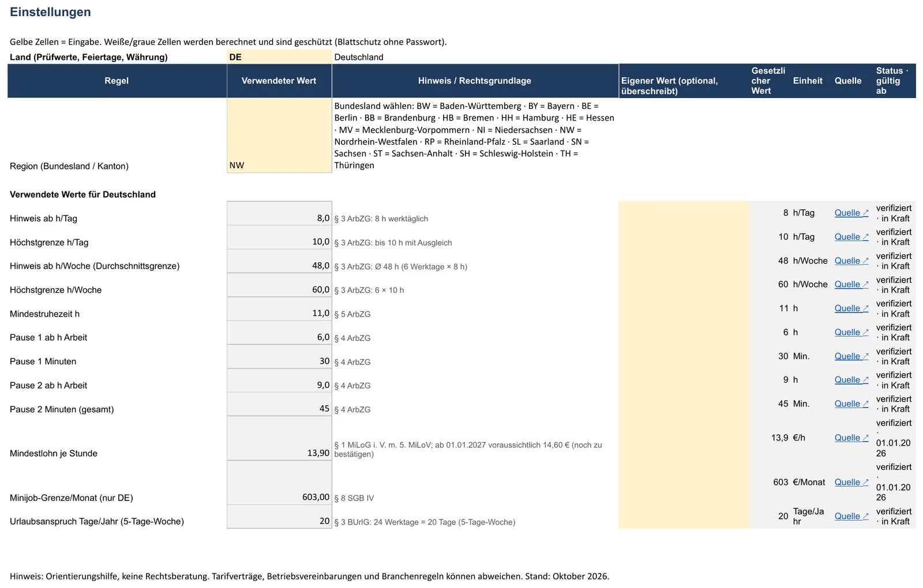Select the Verwendeter Wert cell showing 11,0
Screen dimensions: 923x588
[x=279, y=309]
